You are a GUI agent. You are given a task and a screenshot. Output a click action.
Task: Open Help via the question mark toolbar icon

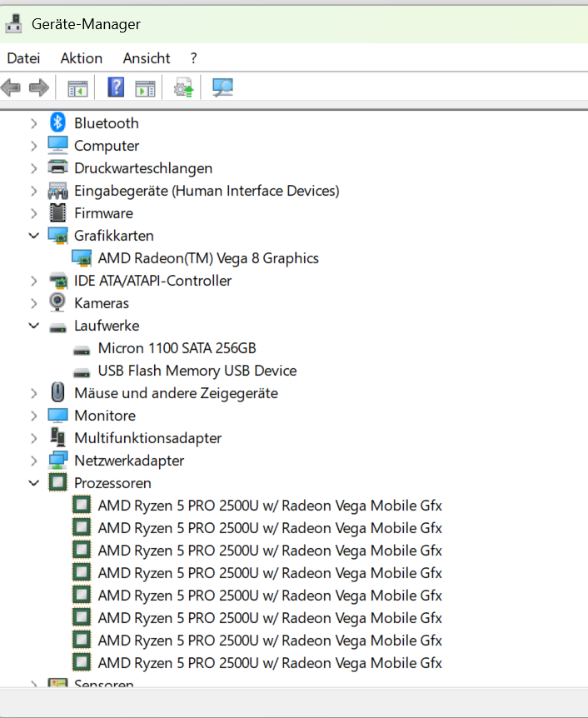pyautogui.click(x=116, y=87)
